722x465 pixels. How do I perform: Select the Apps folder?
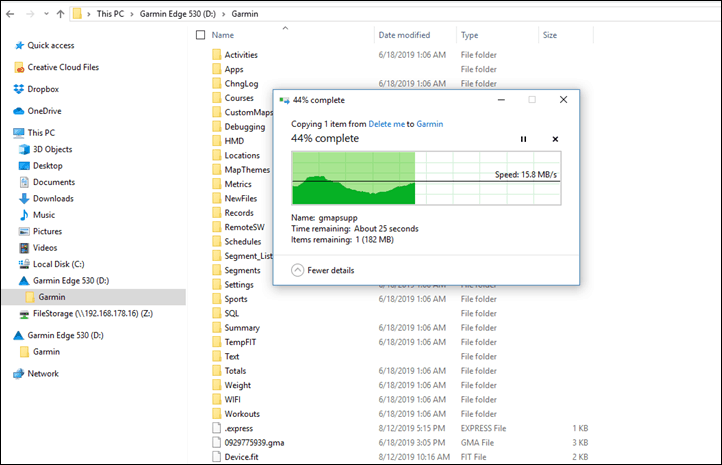coord(233,69)
